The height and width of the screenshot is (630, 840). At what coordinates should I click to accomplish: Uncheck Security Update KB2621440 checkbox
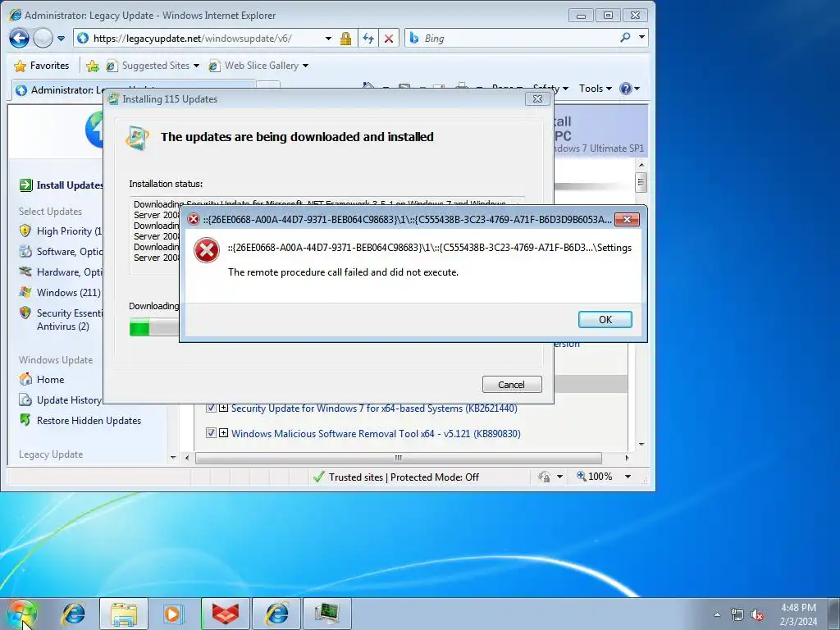[211, 408]
